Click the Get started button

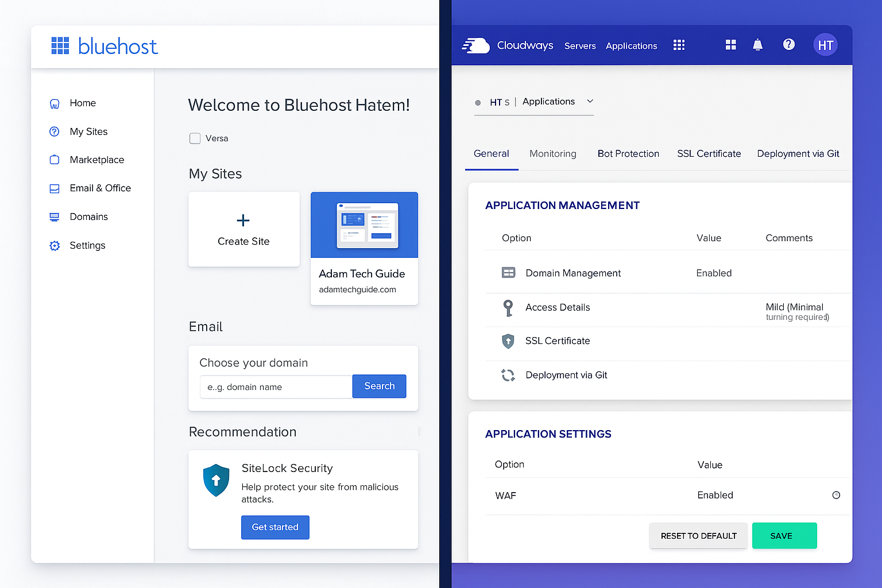coord(275,527)
